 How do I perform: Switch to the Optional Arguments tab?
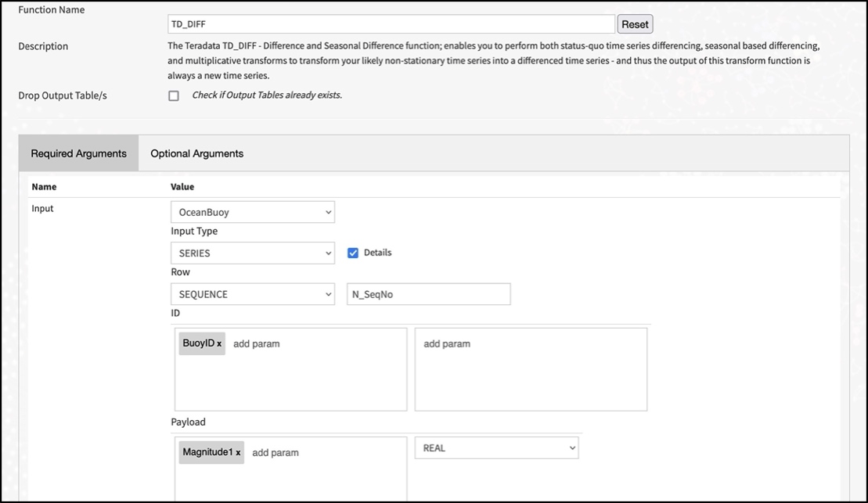(x=196, y=153)
